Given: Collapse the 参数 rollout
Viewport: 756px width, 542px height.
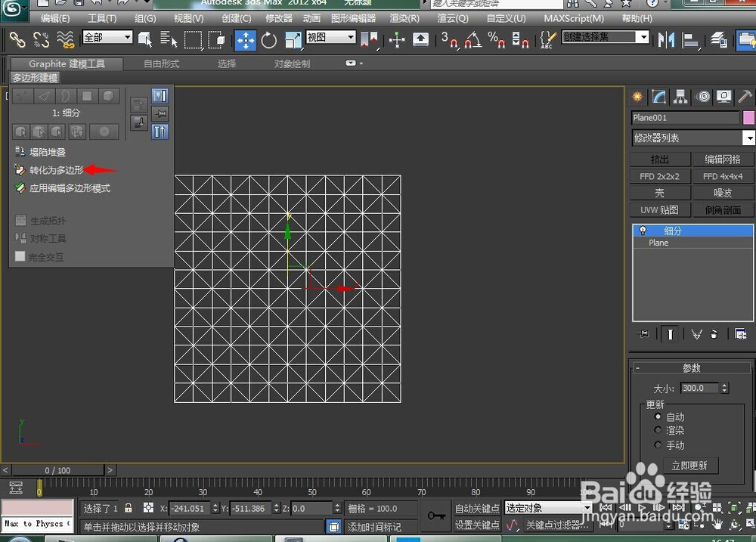Looking at the screenshot, I should [x=692, y=368].
